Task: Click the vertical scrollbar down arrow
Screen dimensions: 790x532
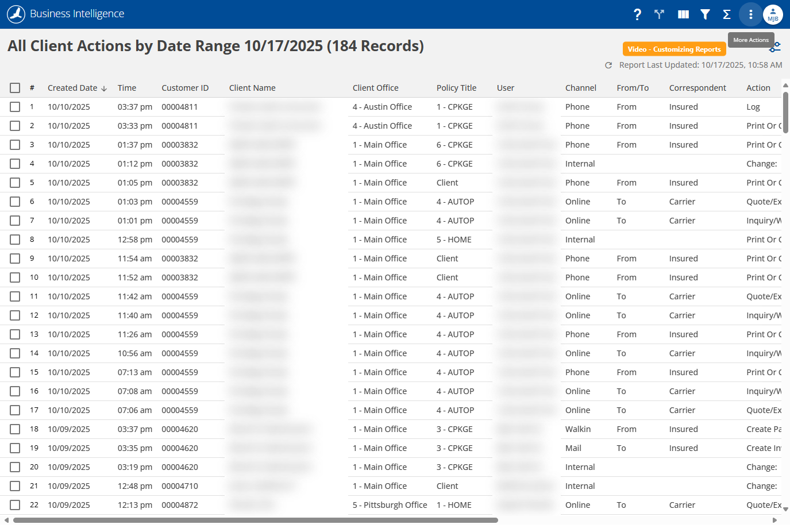Action: coord(785,509)
